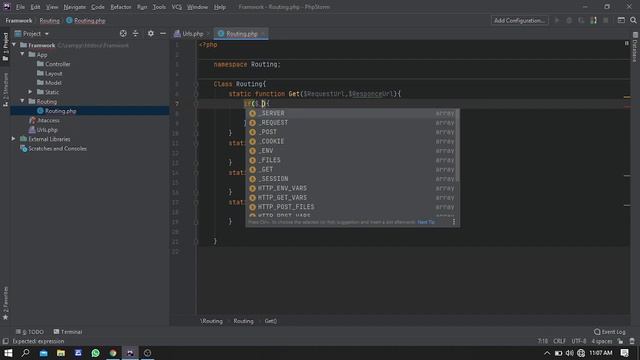The image size is (640, 360).
Task: Open the Project tool window side tab
Action: point(5,47)
